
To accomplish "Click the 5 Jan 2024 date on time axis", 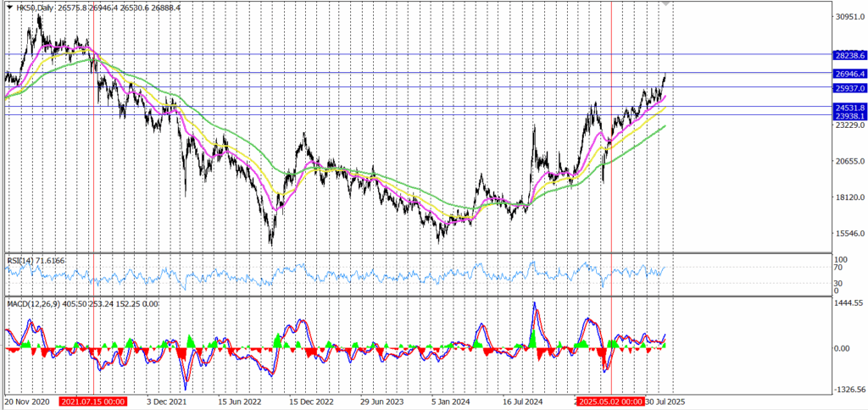I will (451, 401).
